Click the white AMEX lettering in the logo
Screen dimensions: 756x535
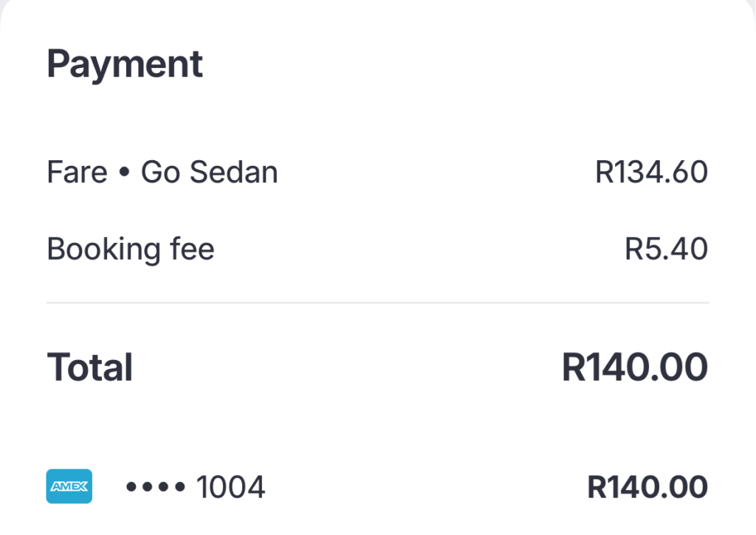point(69,486)
